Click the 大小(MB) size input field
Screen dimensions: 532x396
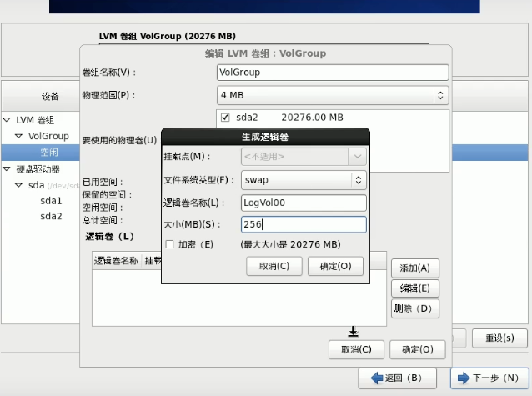304,224
